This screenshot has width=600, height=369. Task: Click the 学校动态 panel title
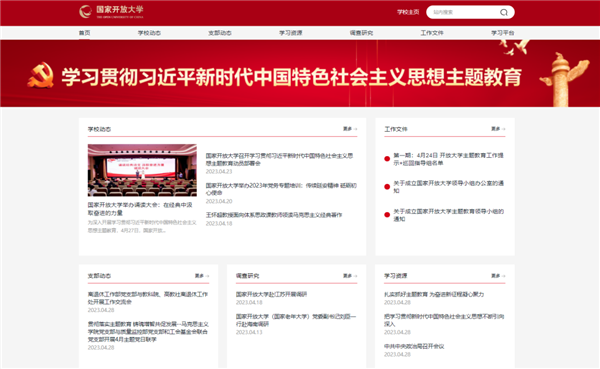point(99,129)
